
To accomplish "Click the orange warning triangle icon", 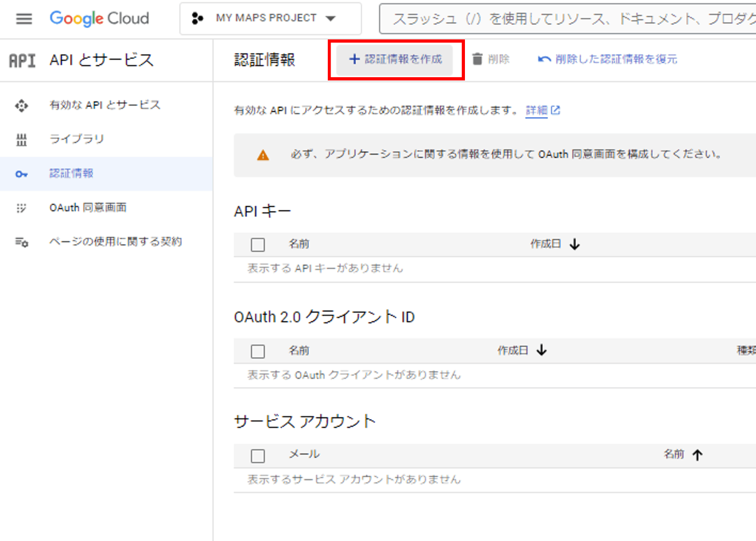I will (263, 155).
